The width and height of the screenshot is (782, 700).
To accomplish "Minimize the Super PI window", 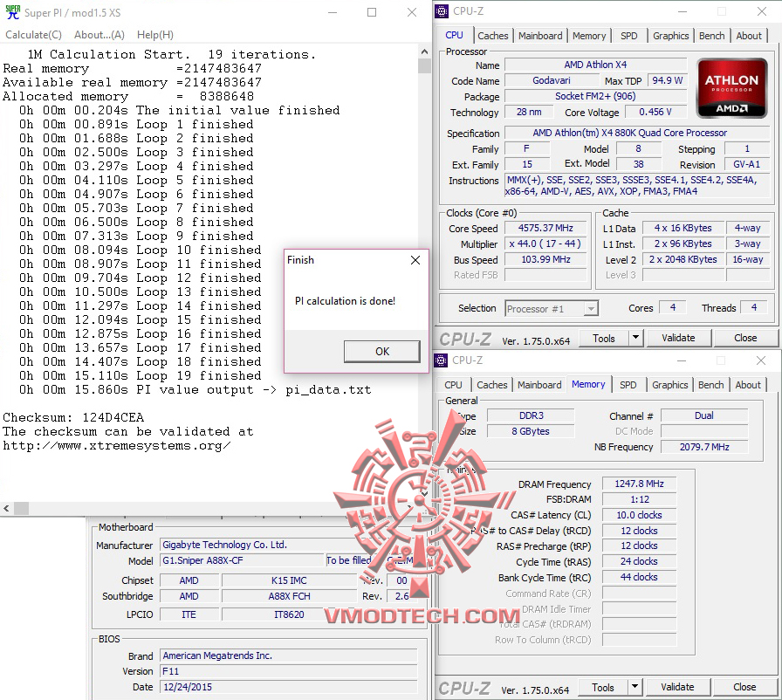I will coord(333,12).
